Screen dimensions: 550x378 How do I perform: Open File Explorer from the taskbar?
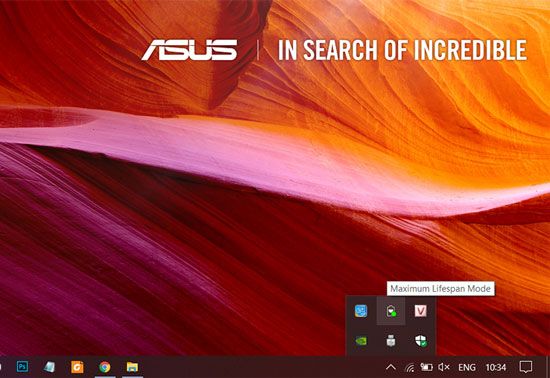tap(132, 367)
